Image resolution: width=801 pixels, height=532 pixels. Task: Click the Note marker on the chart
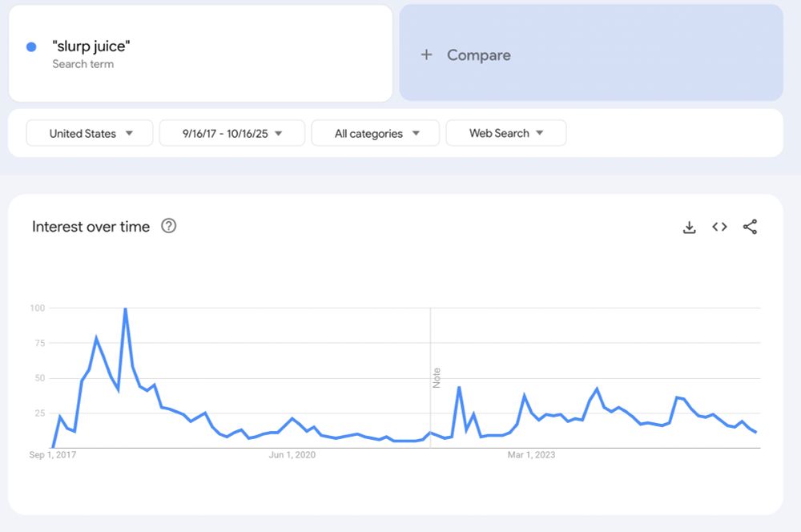[437, 377]
